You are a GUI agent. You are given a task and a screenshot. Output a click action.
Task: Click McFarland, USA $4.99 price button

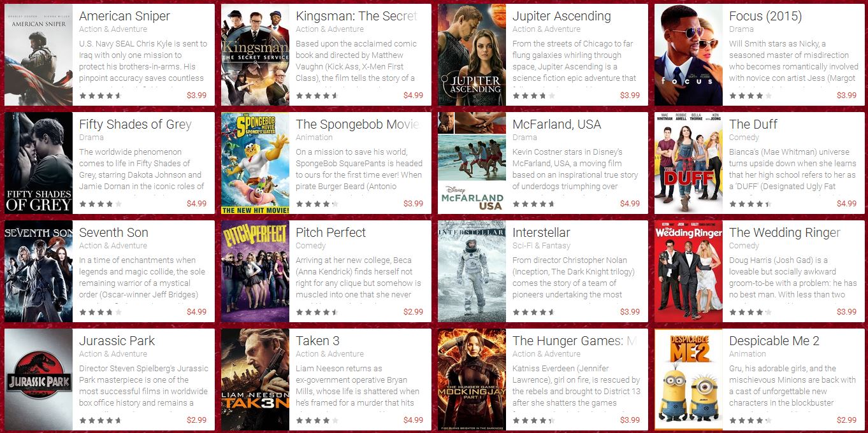[630, 204]
